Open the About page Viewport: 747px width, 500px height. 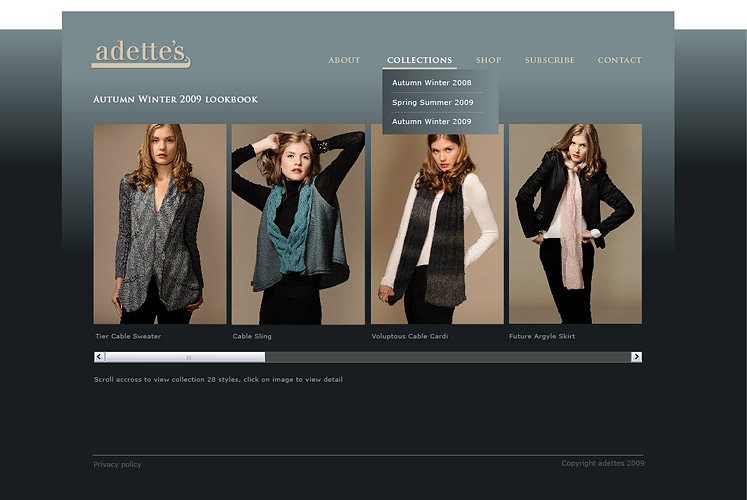tap(344, 60)
